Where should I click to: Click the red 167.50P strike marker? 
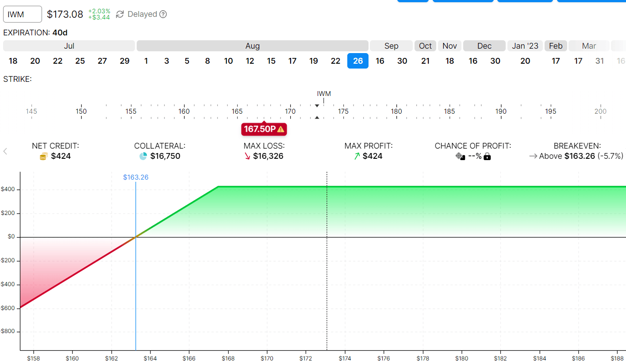tap(264, 129)
